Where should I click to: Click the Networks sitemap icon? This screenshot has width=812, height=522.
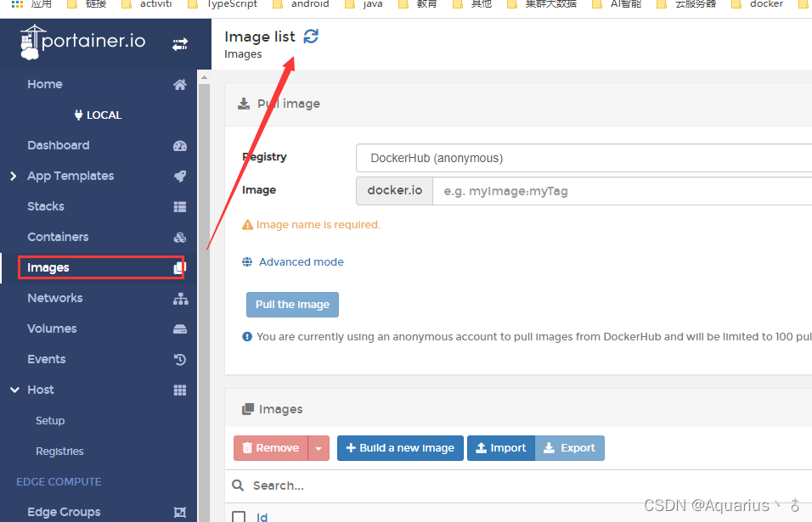tap(180, 299)
